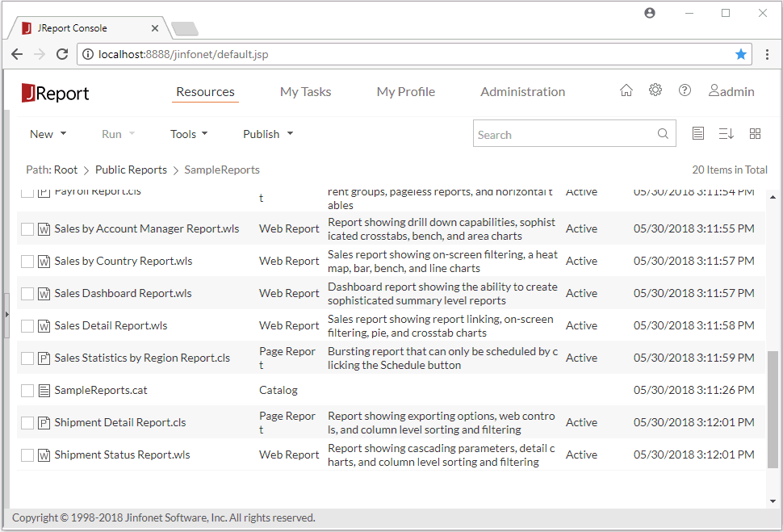Expand the left side panel handle

click(x=6, y=315)
